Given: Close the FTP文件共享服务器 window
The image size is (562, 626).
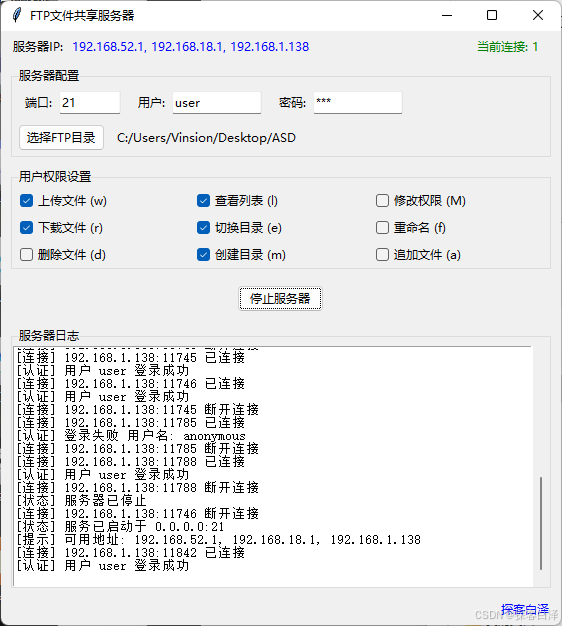Looking at the screenshot, I should tap(538, 15).
